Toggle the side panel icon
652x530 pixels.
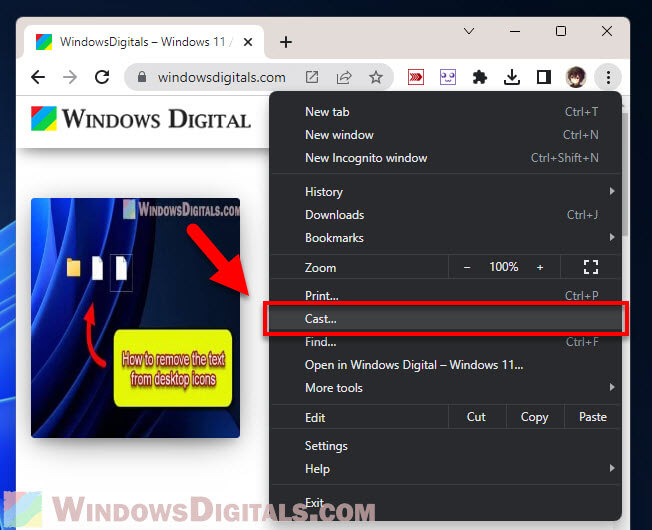pos(544,77)
